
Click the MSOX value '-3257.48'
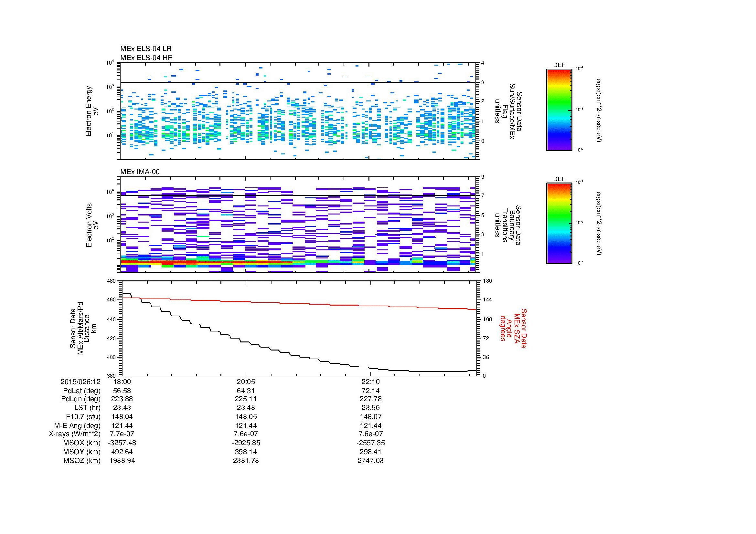pos(122,443)
